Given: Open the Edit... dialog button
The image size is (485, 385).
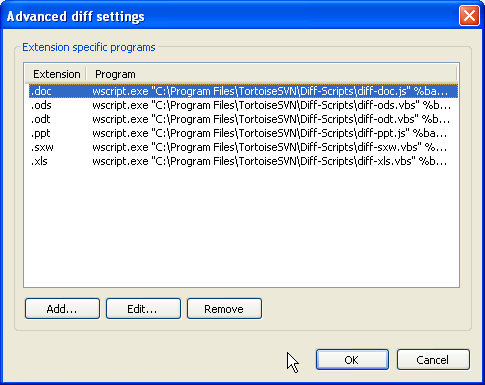Looking at the screenshot, I should 143,309.
